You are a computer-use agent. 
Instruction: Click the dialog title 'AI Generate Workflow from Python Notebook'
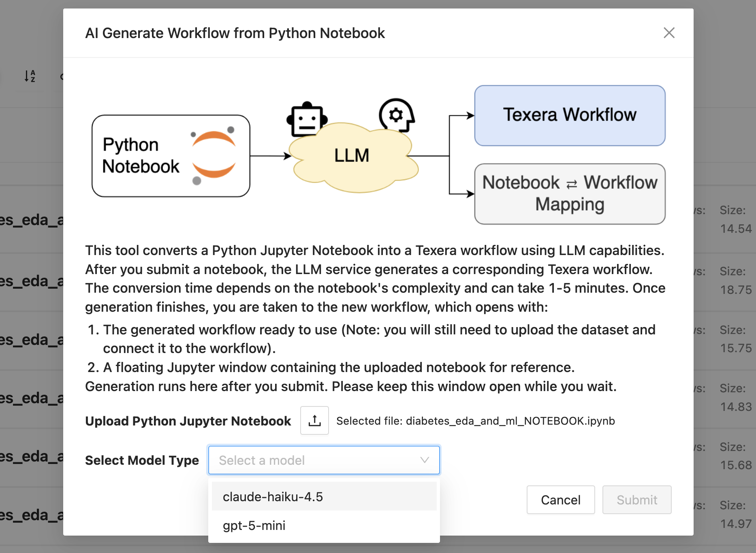[235, 33]
